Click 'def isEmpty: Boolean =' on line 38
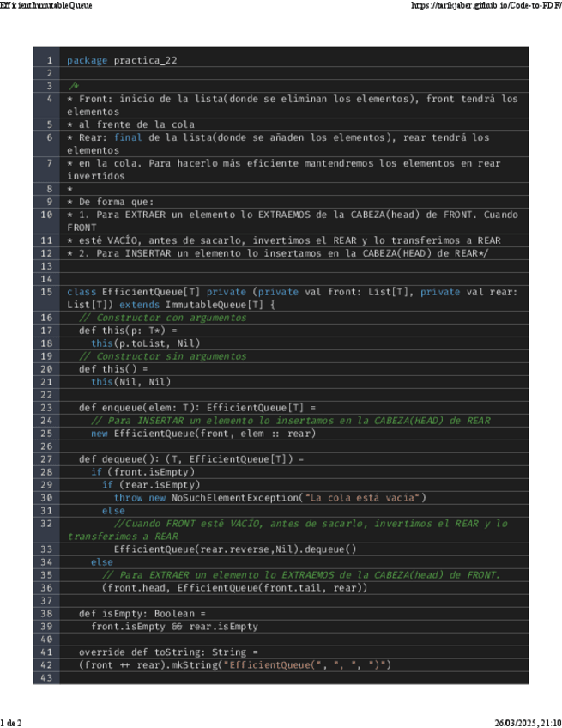 coord(142,614)
